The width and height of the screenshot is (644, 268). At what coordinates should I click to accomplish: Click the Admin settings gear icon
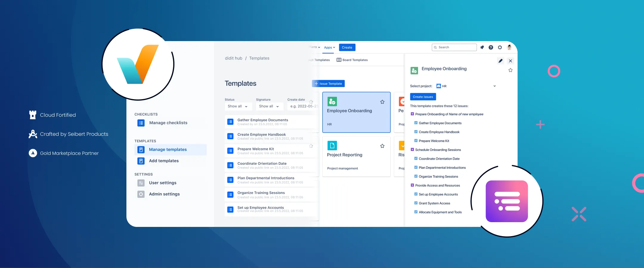(x=141, y=194)
